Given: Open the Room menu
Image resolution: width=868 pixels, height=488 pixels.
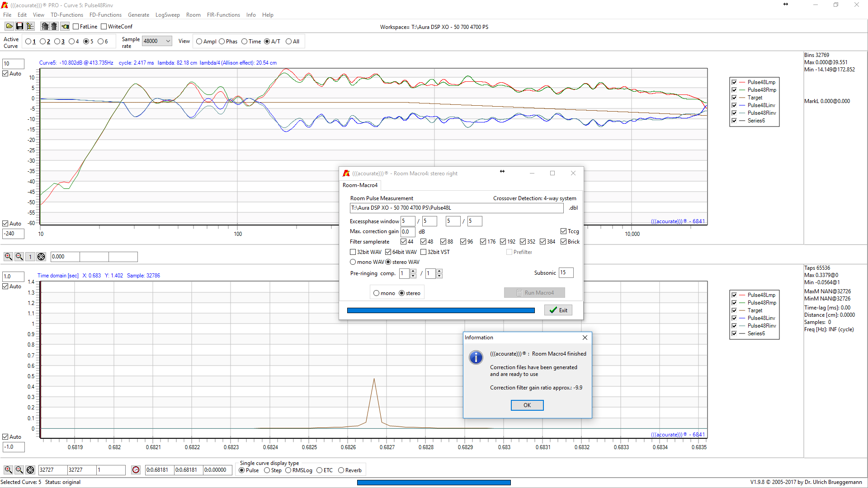Looking at the screenshot, I should tap(193, 15).
